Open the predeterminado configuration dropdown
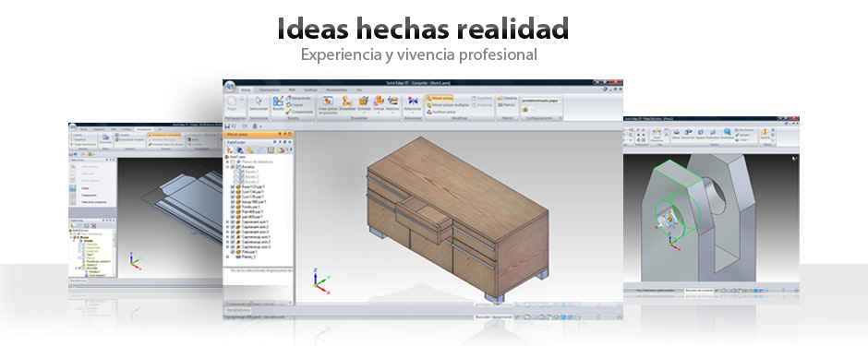Image resolution: width=868 pixels, height=346 pixels. 541,101
